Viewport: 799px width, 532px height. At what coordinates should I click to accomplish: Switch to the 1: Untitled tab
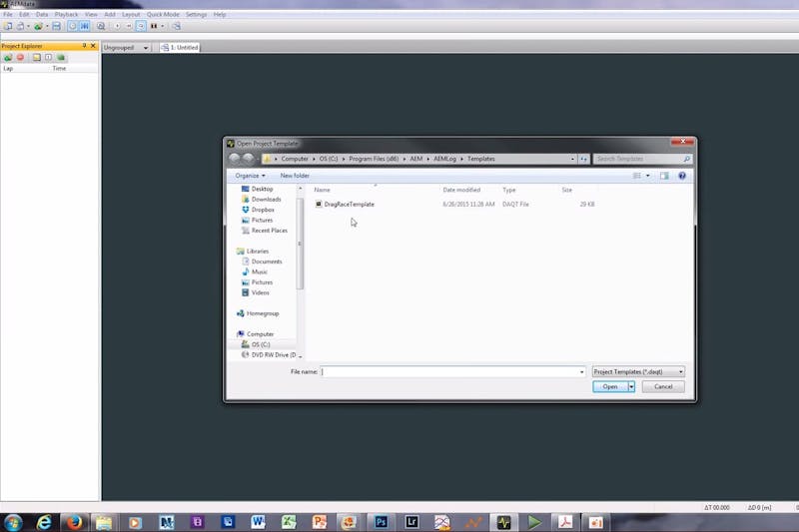pos(180,48)
